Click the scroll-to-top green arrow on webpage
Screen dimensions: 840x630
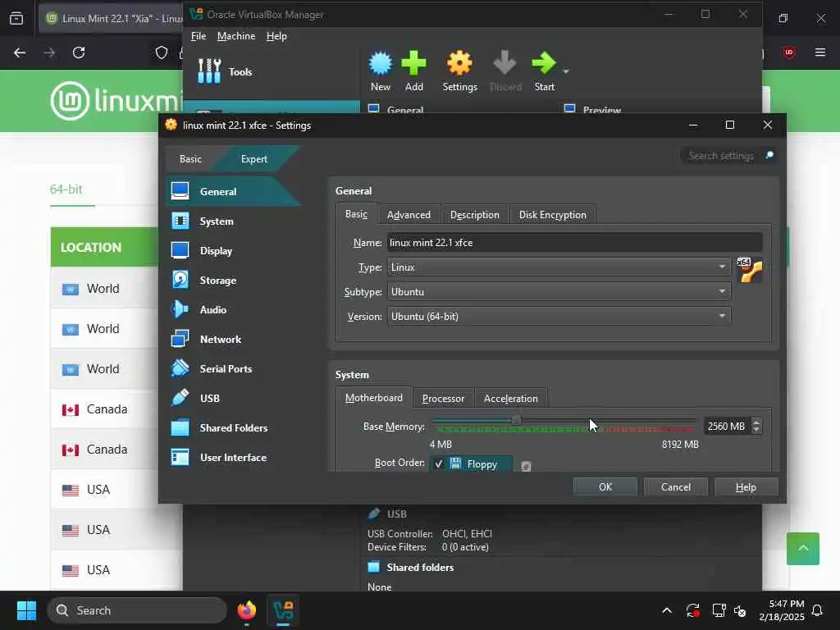point(802,548)
